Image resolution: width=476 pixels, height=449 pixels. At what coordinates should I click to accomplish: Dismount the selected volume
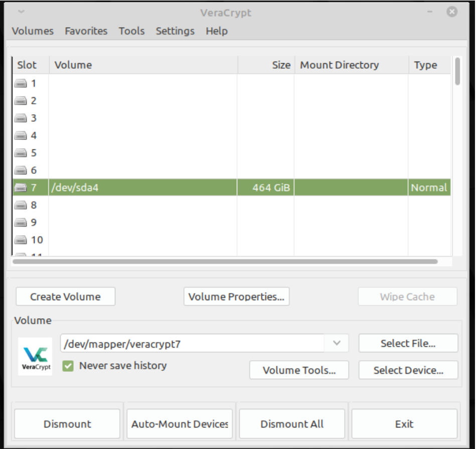pos(67,424)
